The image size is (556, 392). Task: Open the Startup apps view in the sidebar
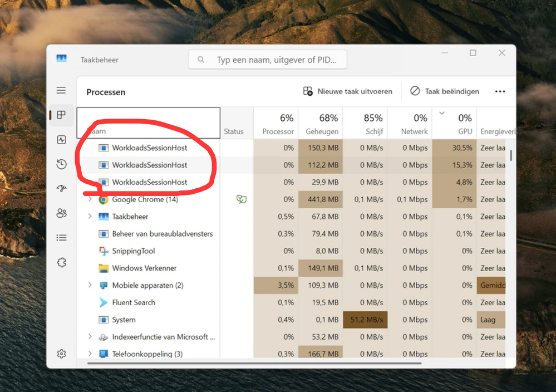point(61,189)
